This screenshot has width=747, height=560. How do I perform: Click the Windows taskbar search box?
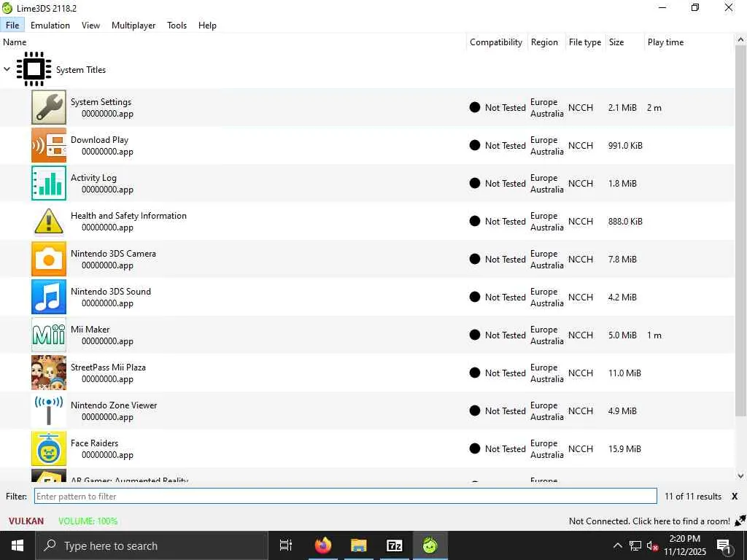pyautogui.click(x=152, y=545)
